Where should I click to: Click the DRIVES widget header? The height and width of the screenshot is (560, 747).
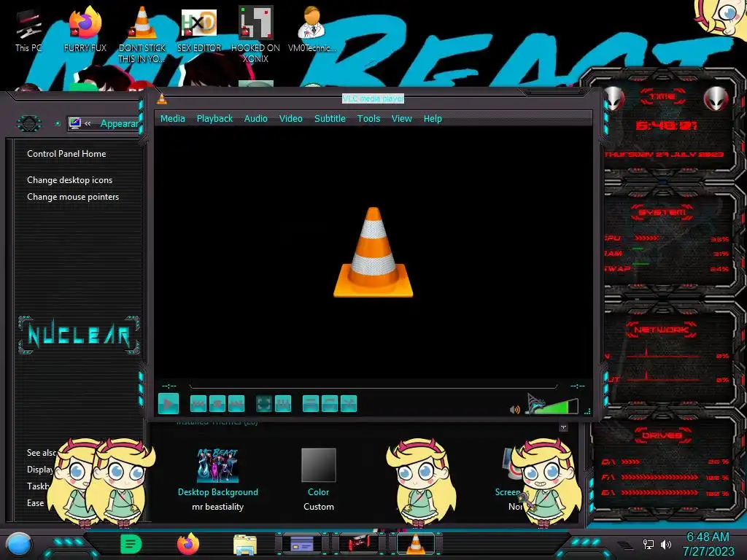[x=662, y=435]
